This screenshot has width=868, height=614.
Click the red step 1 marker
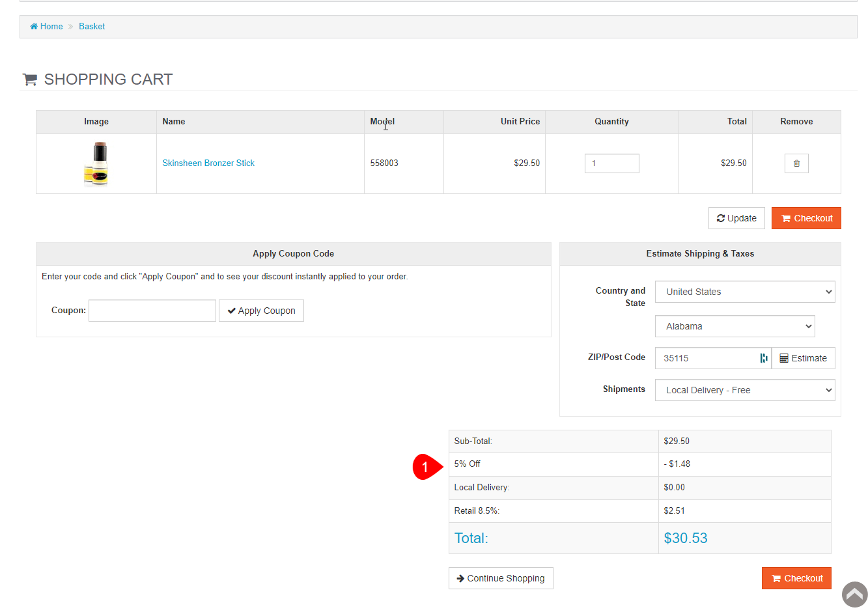(426, 467)
